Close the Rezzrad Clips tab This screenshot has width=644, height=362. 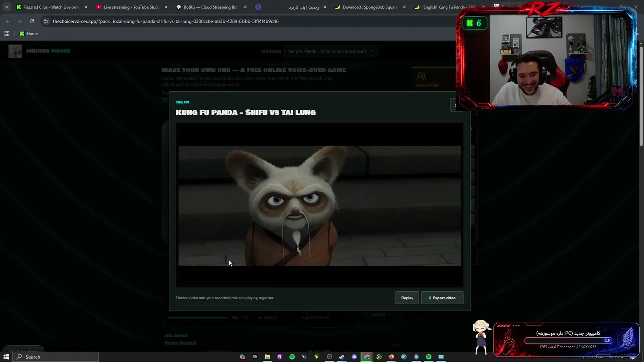tap(86, 7)
